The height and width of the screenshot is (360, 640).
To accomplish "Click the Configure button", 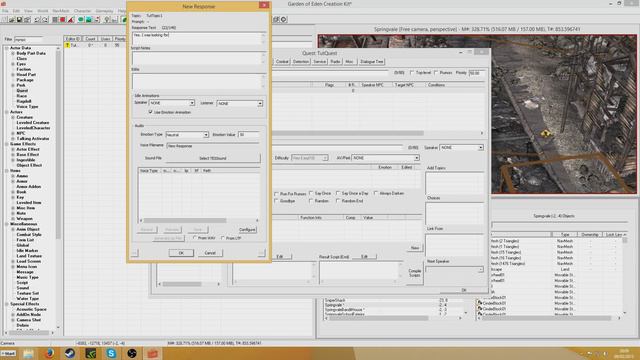I will coord(247,230).
